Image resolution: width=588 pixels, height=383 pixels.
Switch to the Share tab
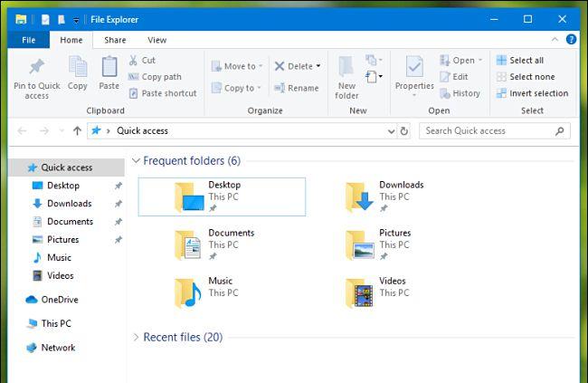click(x=115, y=40)
